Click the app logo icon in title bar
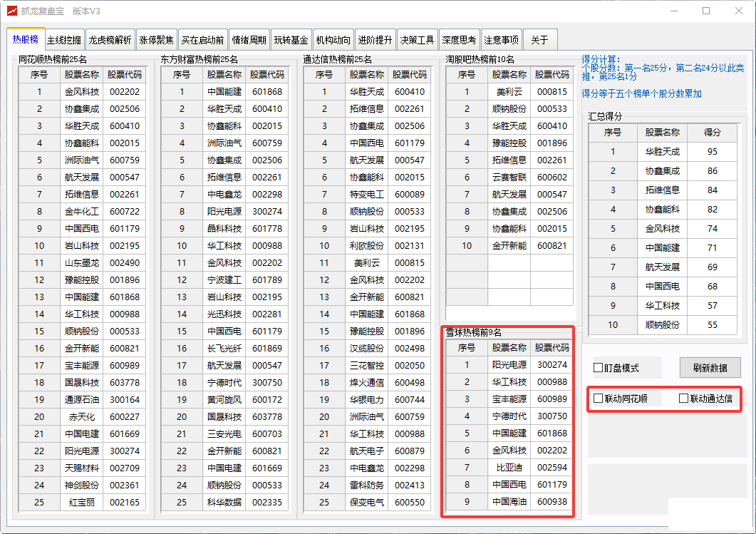 (11, 11)
